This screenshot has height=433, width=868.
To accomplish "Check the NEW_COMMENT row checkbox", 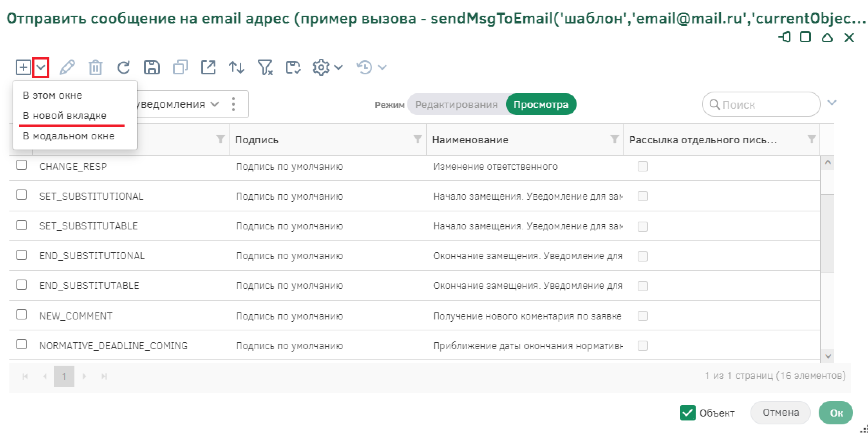I will coord(22,315).
